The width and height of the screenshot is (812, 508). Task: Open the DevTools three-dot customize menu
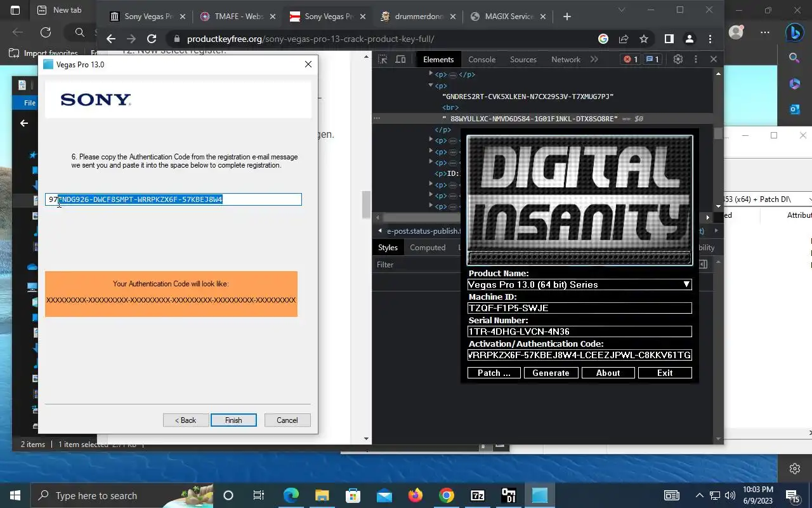coord(696,59)
